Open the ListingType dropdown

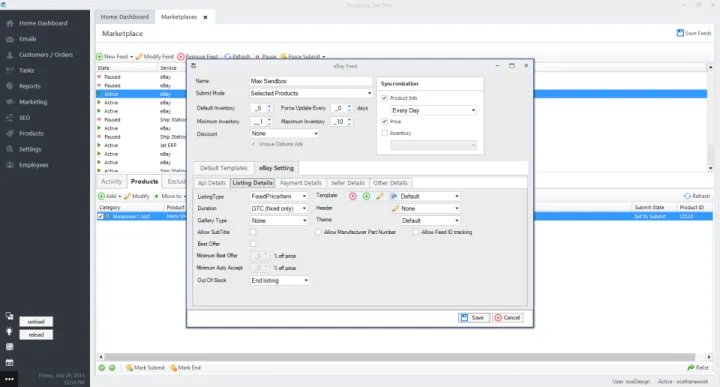pyautogui.click(x=278, y=196)
